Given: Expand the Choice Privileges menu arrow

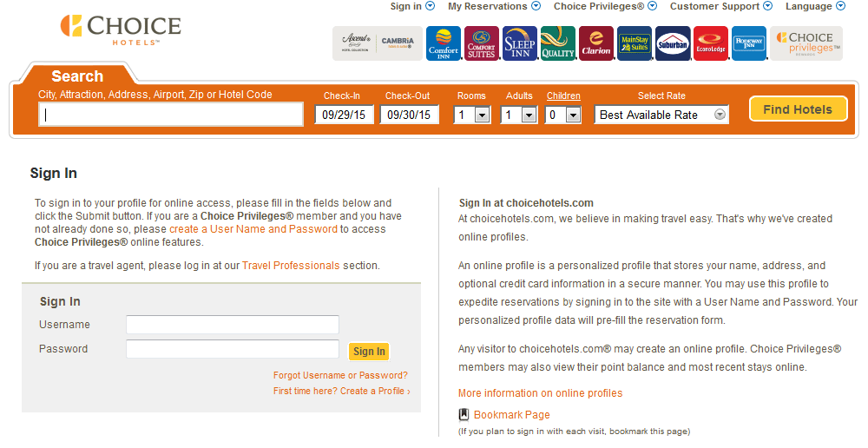Looking at the screenshot, I should (652, 6).
